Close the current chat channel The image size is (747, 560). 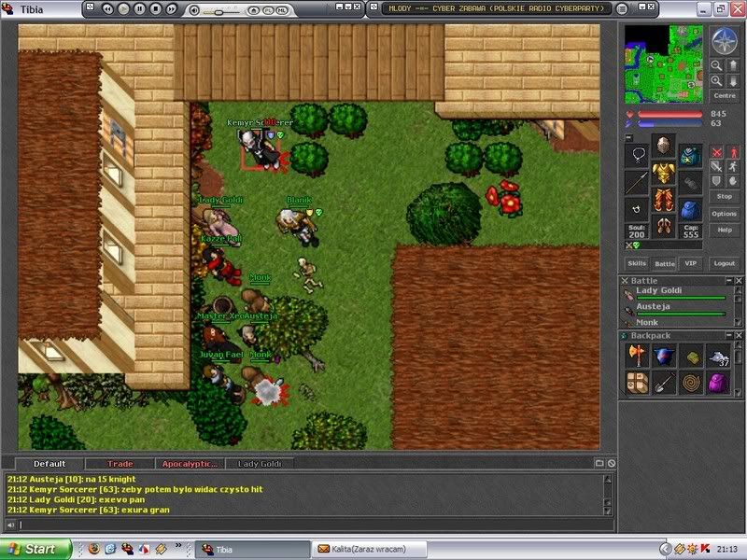[612, 463]
